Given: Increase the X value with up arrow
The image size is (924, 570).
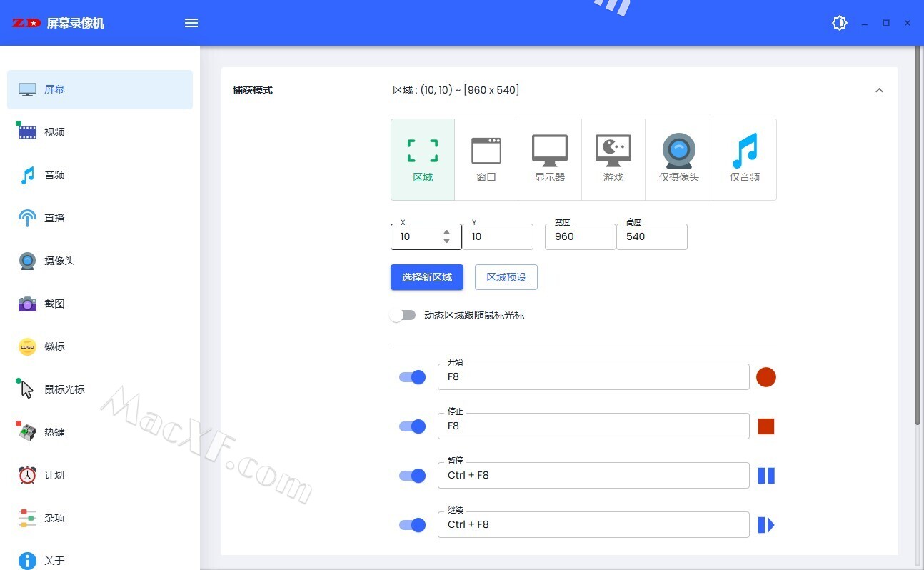Looking at the screenshot, I should (x=446, y=232).
